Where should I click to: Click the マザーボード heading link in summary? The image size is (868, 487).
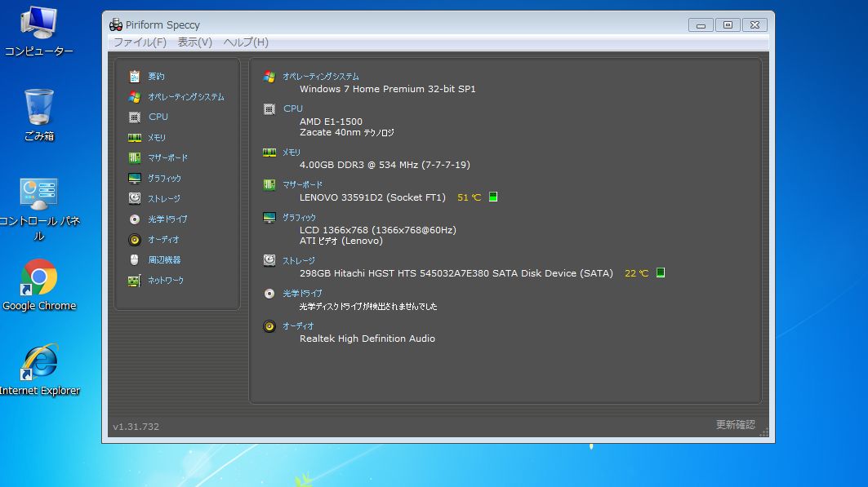pos(302,184)
